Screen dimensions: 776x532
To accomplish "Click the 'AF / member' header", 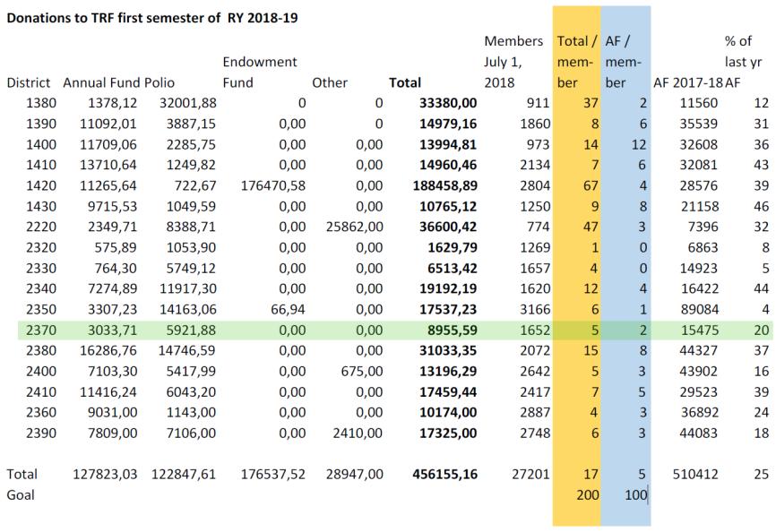I will tap(623, 62).
